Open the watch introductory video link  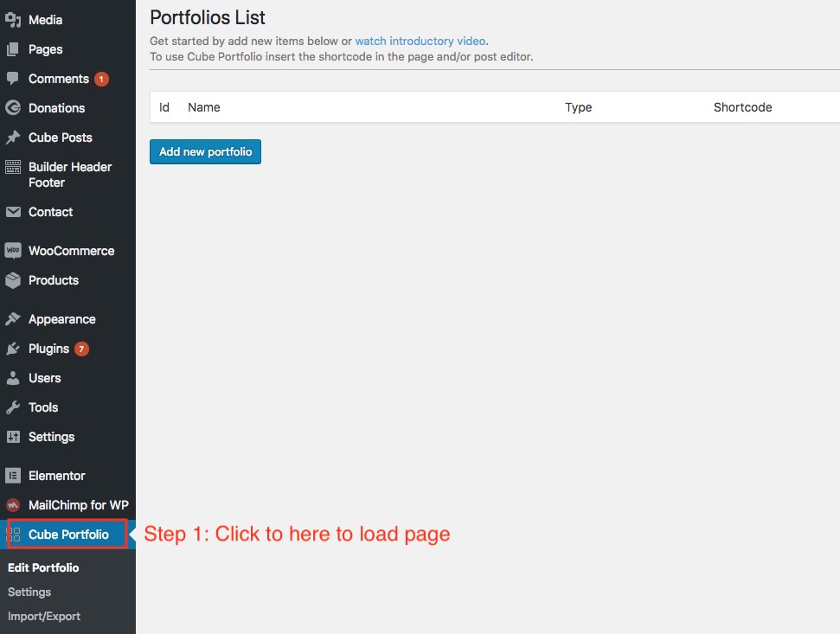[x=420, y=42]
